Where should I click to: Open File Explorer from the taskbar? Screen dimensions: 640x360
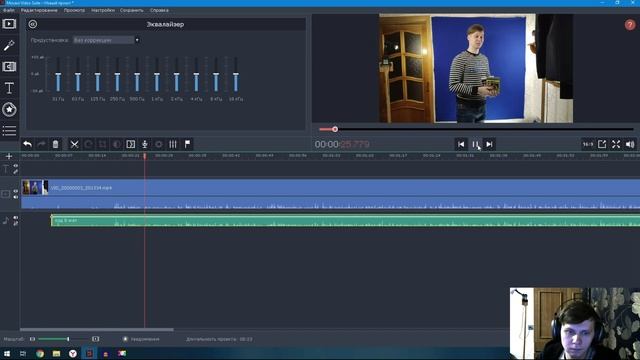[x=56, y=353]
